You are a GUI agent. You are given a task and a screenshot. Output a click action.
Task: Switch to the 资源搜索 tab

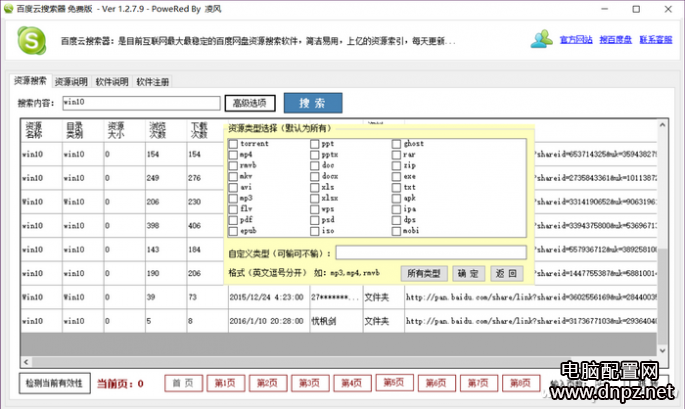tap(30, 81)
